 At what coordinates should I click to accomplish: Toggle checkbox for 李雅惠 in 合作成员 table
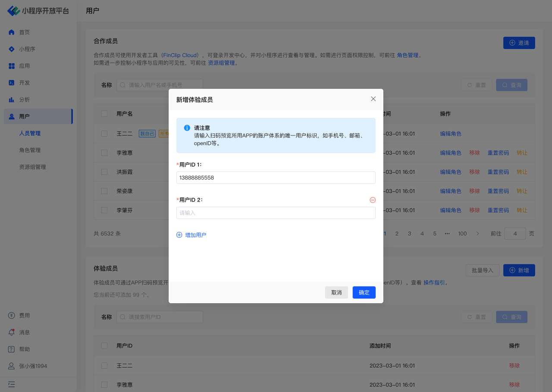click(x=104, y=153)
